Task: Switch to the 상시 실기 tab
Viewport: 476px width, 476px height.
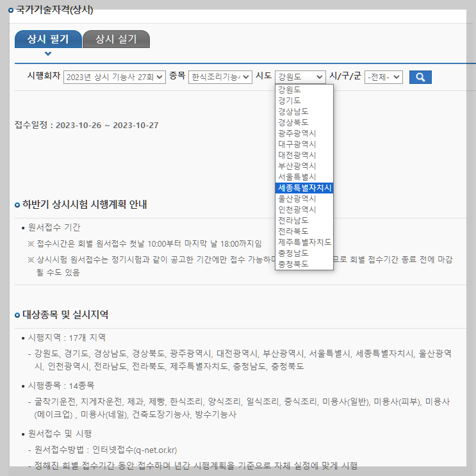Action: (116, 39)
